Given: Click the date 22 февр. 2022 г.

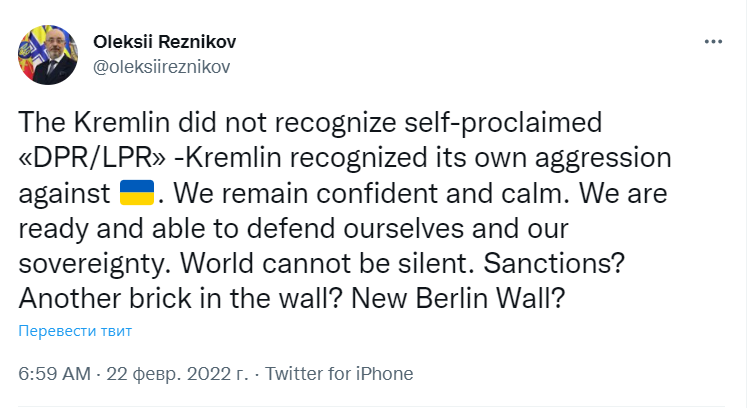Looking at the screenshot, I should pyautogui.click(x=174, y=373).
